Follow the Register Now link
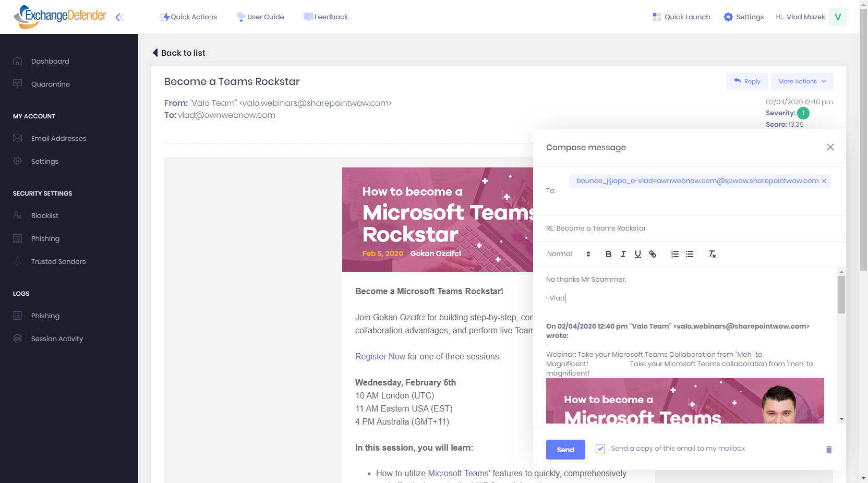The height and width of the screenshot is (483, 868). (x=380, y=356)
